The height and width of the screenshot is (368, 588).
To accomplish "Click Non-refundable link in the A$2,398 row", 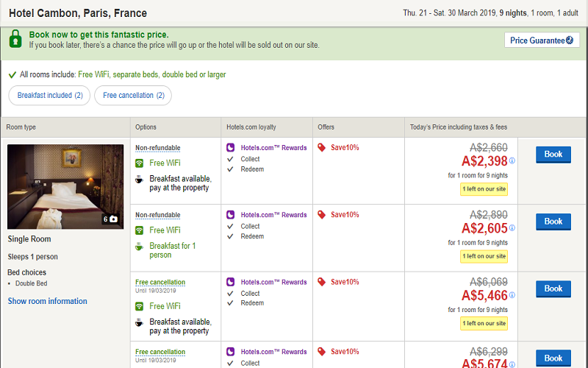I will pos(158,148).
